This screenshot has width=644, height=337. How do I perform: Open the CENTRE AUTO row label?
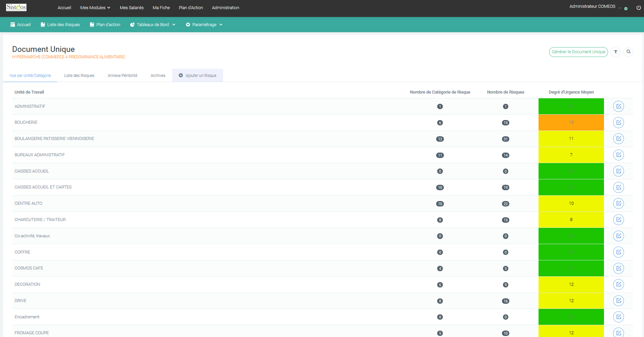click(x=28, y=203)
